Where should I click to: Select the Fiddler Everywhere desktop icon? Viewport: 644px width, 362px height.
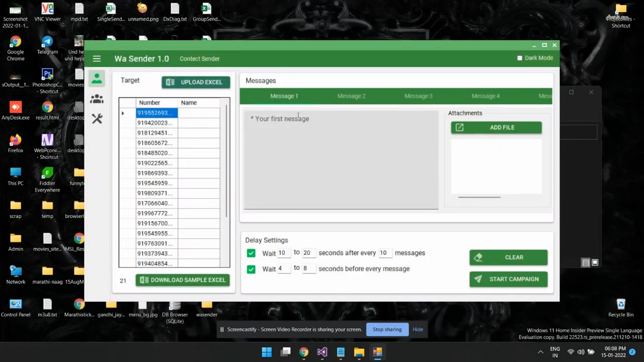(x=47, y=180)
